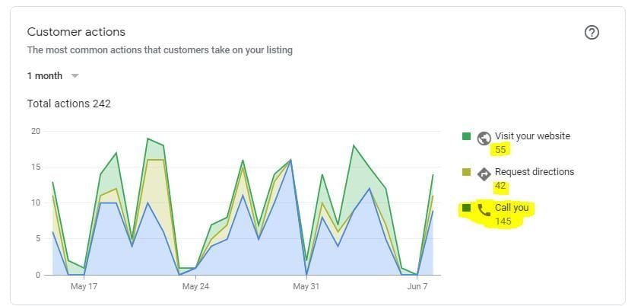Click the Total actions 242 text
Image resolution: width=644 pixels, height=306 pixels.
[x=69, y=104]
